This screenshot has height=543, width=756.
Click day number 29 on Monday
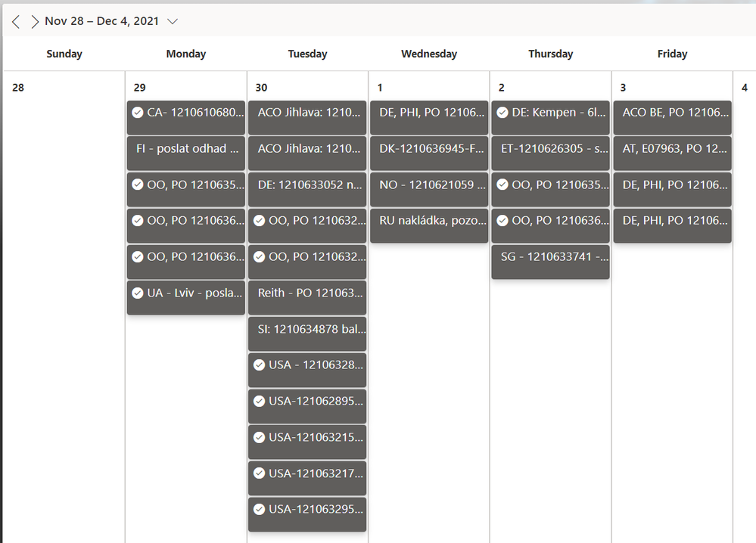coord(140,88)
